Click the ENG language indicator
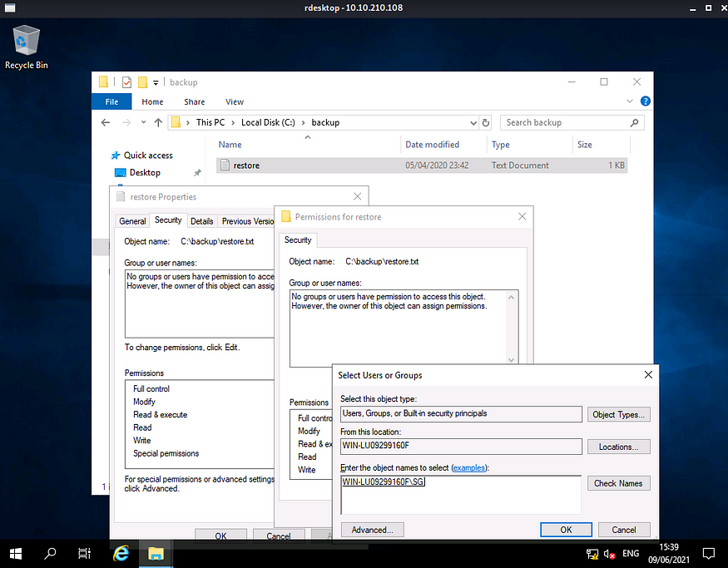The height and width of the screenshot is (568, 728). coord(631,553)
